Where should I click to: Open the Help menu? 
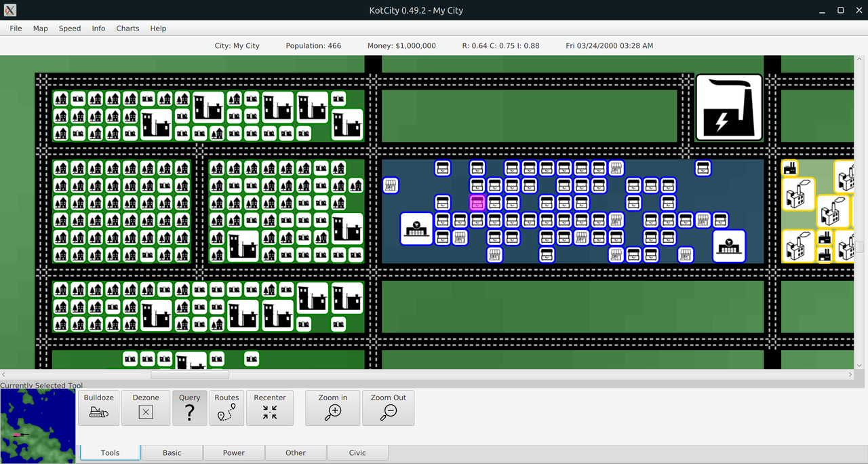tap(158, 28)
